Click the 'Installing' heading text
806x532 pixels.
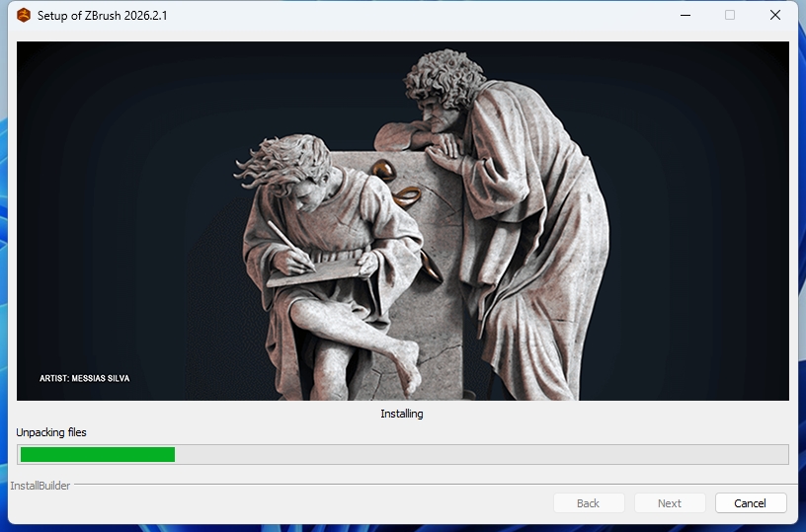pyautogui.click(x=402, y=414)
